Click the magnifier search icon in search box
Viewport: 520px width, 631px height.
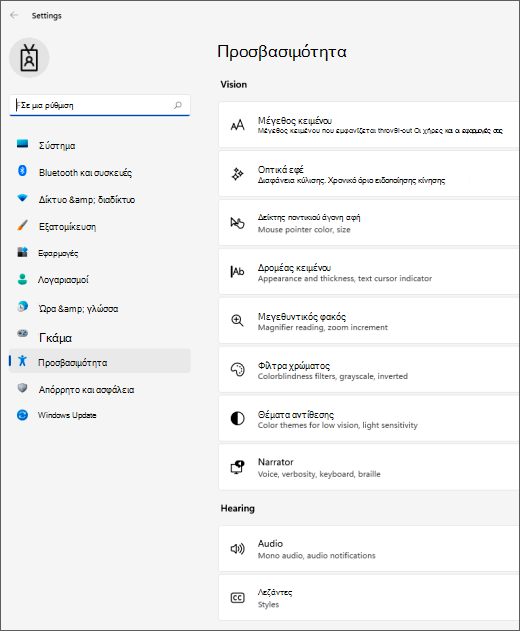click(177, 105)
